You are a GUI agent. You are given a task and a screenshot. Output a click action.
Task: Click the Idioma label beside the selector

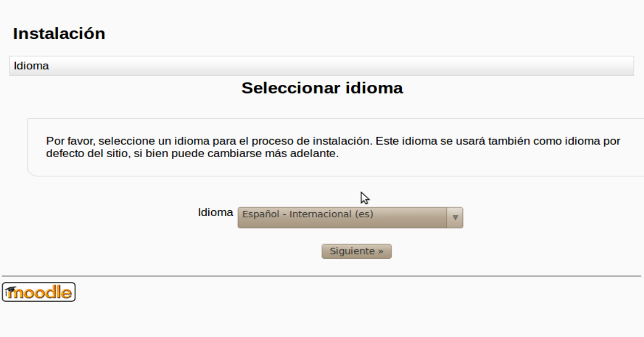pyautogui.click(x=215, y=213)
